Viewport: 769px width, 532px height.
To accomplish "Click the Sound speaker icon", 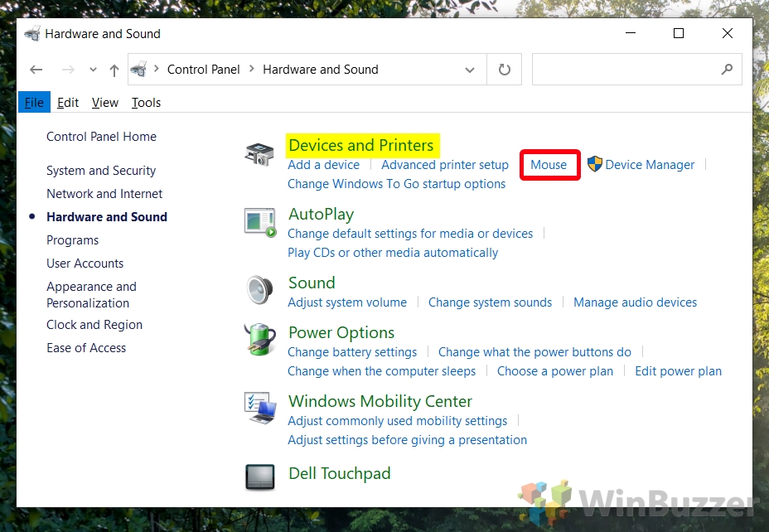I will coord(260,289).
